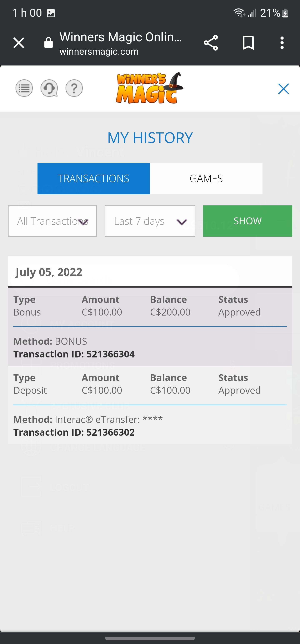Screen dimensions: 300x644
Task: Tap the bottom navigation gesture bar
Action: coord(150,638)
